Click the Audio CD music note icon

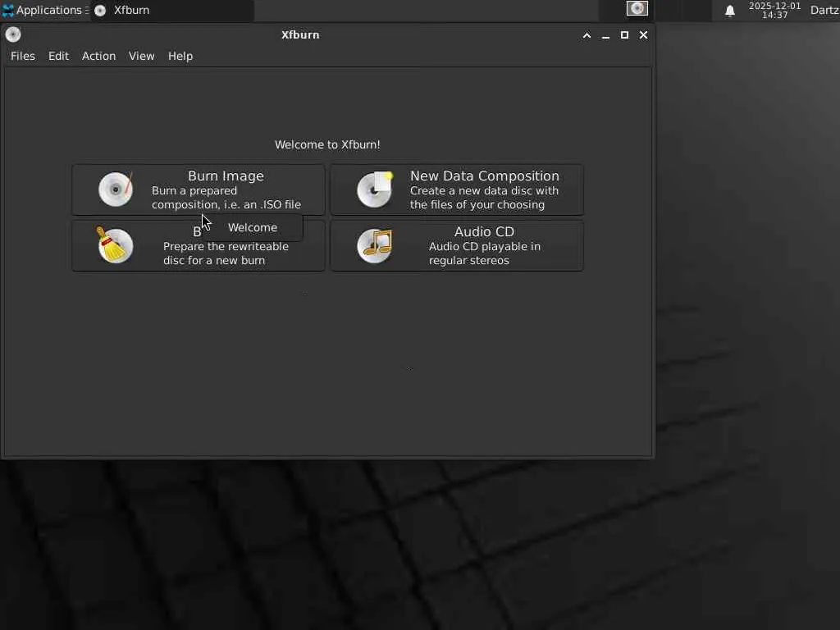tap(374, 245)
